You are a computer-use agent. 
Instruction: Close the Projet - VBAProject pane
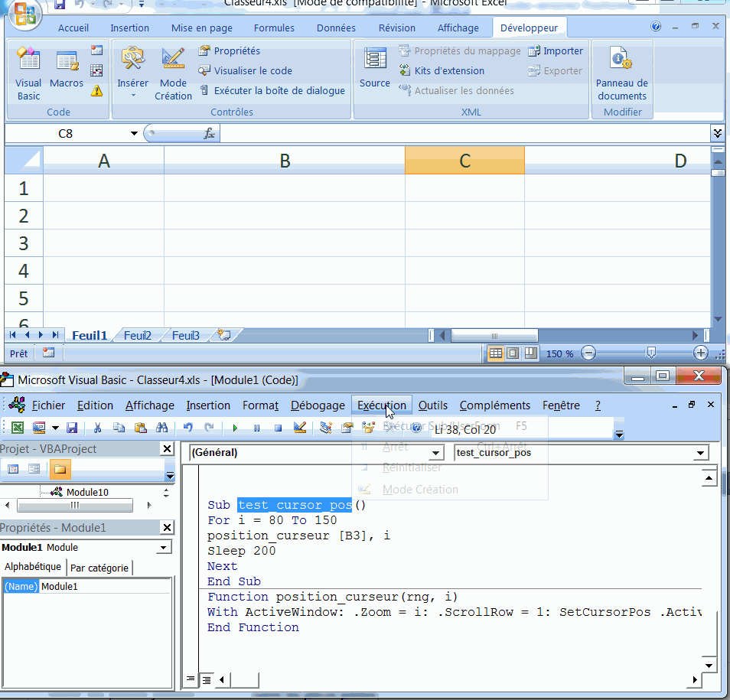167,448
